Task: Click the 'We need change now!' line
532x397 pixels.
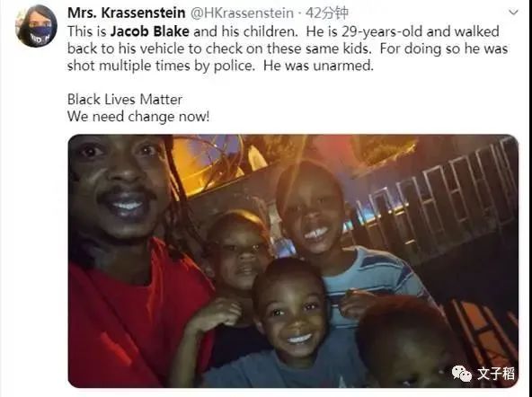Action: tap(138, 117)
